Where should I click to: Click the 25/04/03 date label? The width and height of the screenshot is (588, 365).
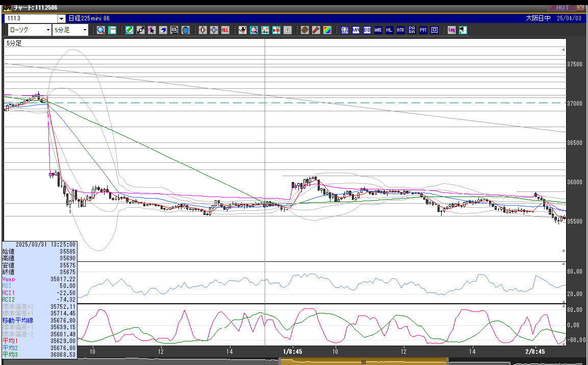(569, 18)
